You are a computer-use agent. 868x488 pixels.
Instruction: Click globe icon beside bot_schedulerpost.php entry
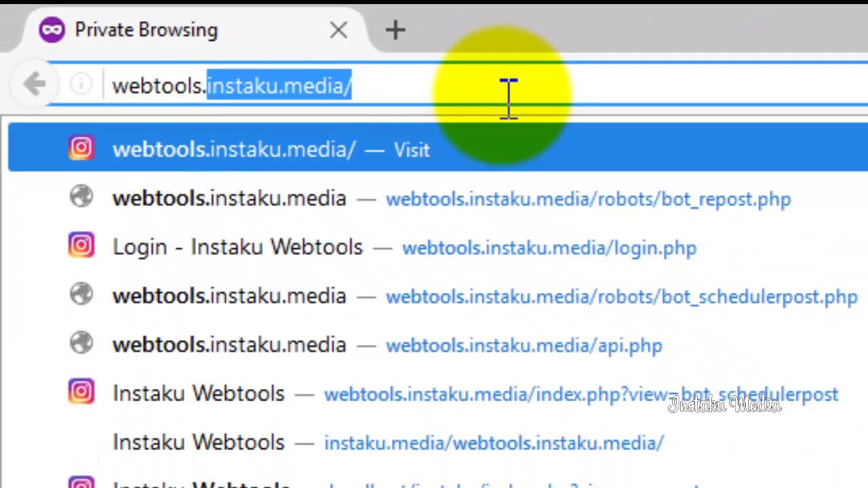click(x=81, y=294)
